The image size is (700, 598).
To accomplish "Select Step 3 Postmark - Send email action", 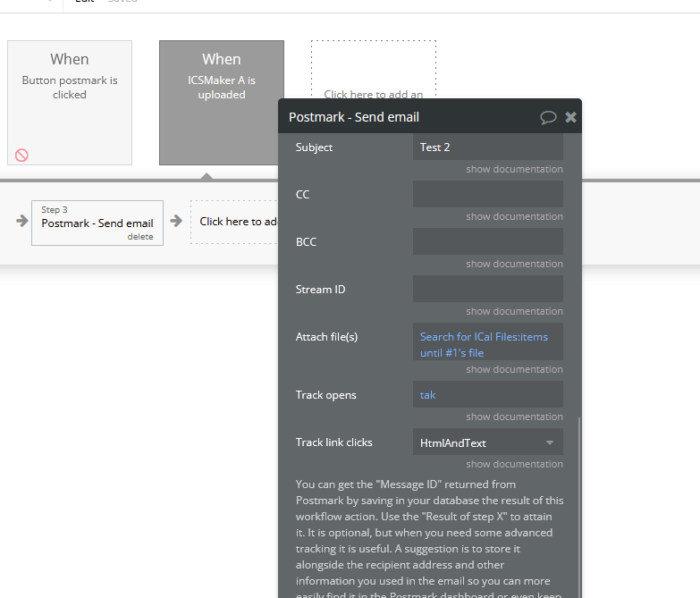I will 97,223.
